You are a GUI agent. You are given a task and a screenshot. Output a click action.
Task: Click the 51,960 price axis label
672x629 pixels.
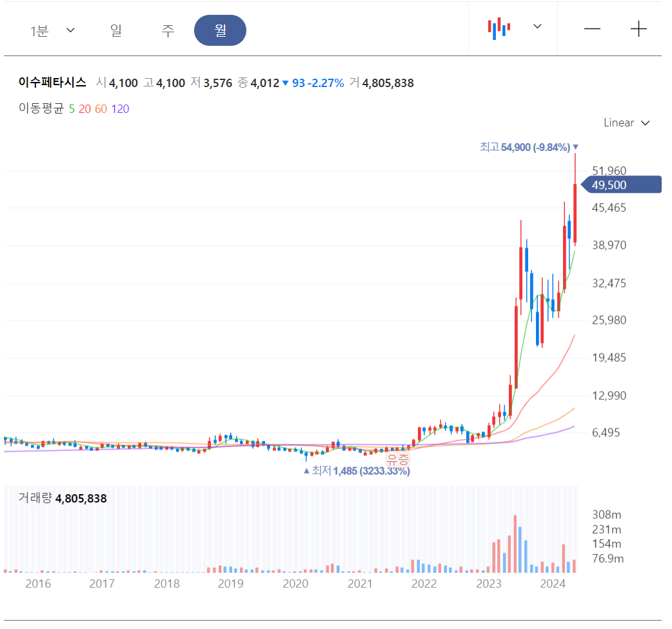click(609, 171)
